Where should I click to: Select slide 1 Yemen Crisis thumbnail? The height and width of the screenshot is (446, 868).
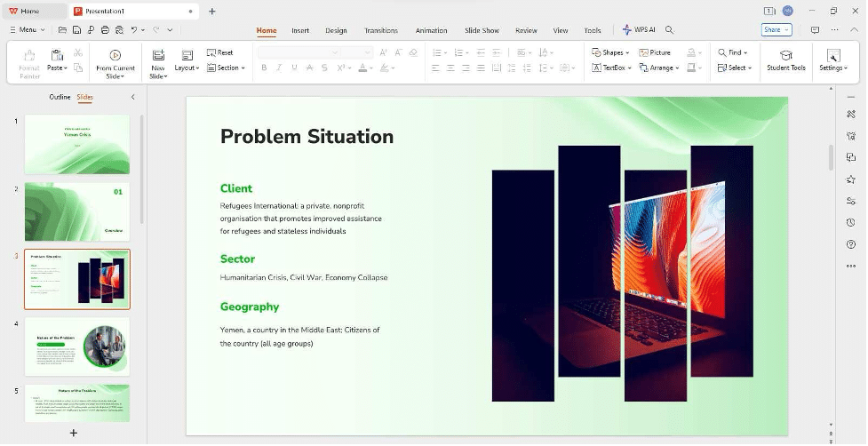click(77, 145)
